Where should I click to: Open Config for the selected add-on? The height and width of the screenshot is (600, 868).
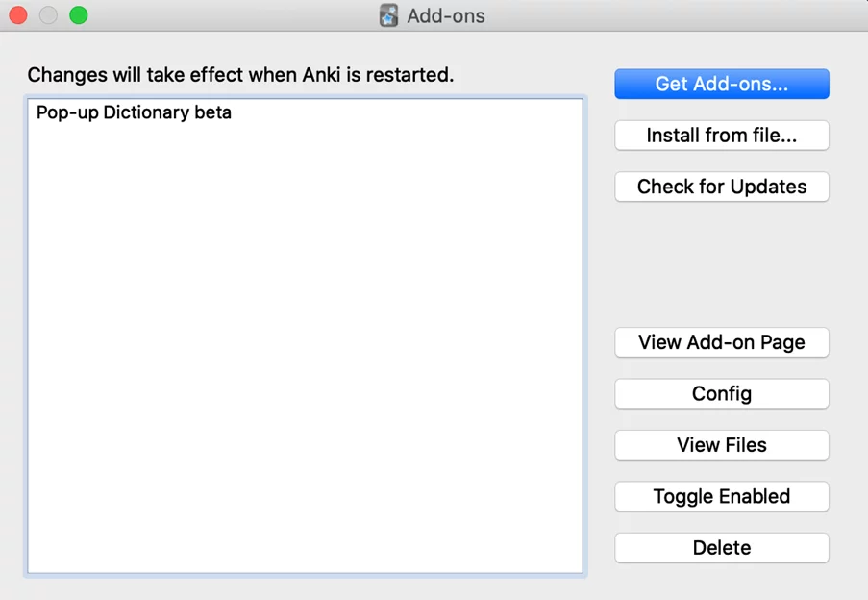pyautogui.click(x=722, y=393)
